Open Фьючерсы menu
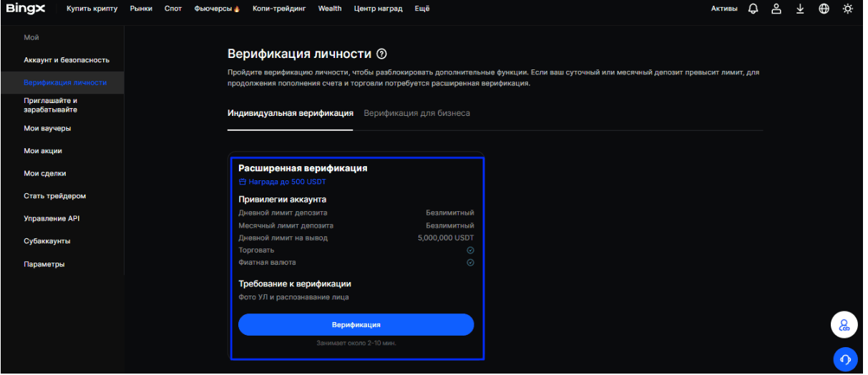The image size is (868, 375). pyautogui.click(x=218, y=9)
